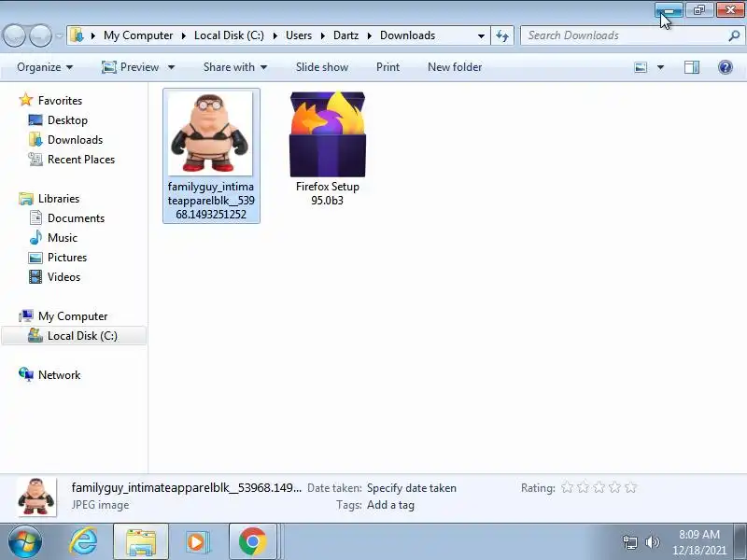Click the magnifier icon in search box

734,35
